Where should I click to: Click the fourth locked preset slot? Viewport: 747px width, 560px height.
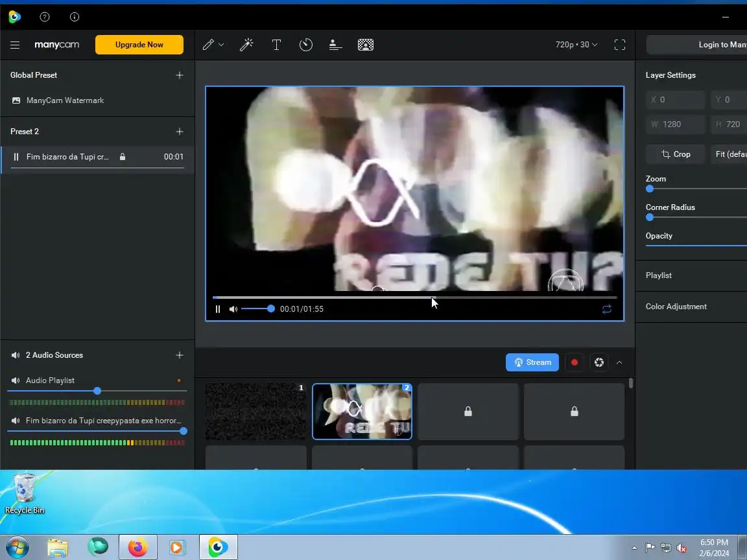tap(574, 412)
